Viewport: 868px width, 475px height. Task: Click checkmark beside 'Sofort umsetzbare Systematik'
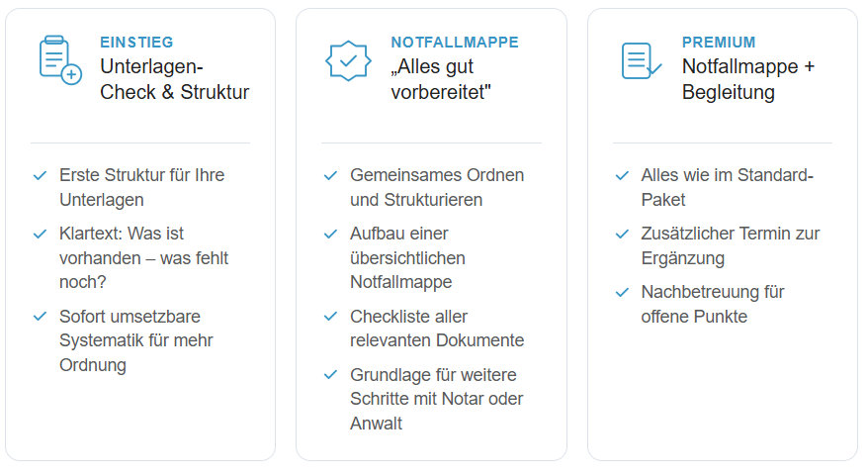(x=41, y=317)
